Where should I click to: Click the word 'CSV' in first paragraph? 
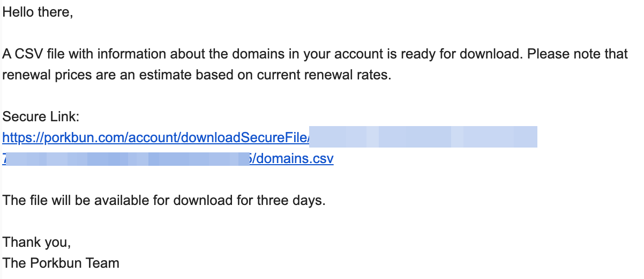point(27,54)
